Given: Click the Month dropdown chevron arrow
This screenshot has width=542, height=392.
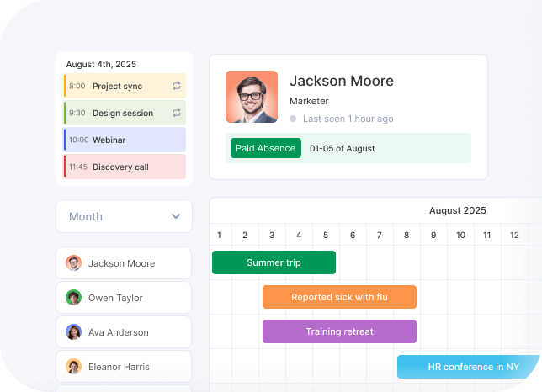Looking at the screenshot, I should tap(176, 216).
